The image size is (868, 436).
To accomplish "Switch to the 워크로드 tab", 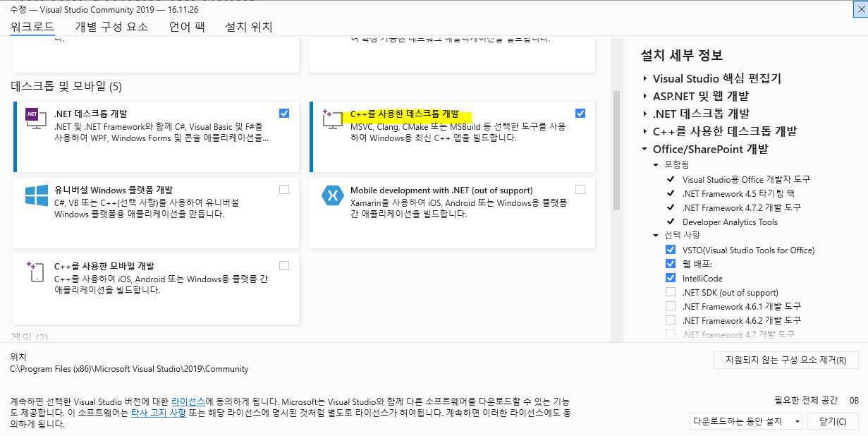I will click(x=32, y=27).
